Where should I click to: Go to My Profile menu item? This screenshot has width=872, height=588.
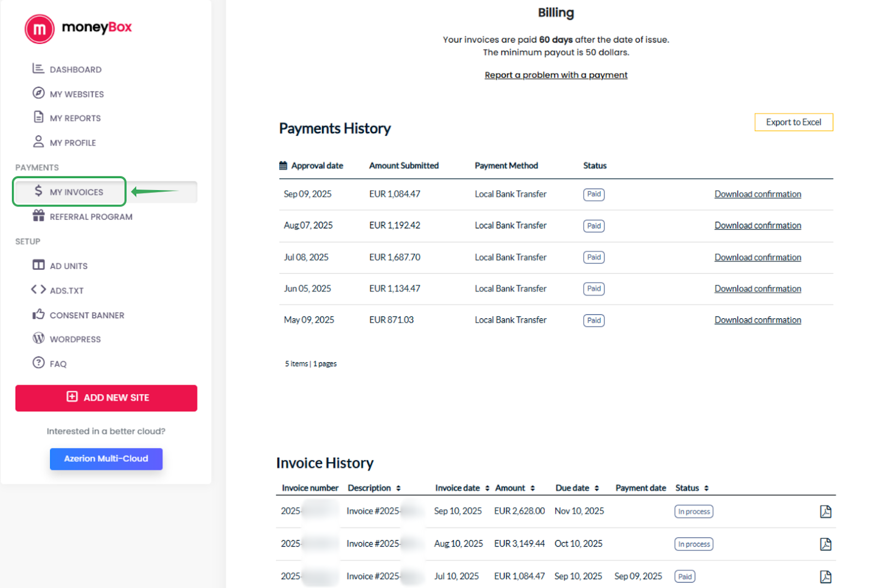(x=72, y=143)
